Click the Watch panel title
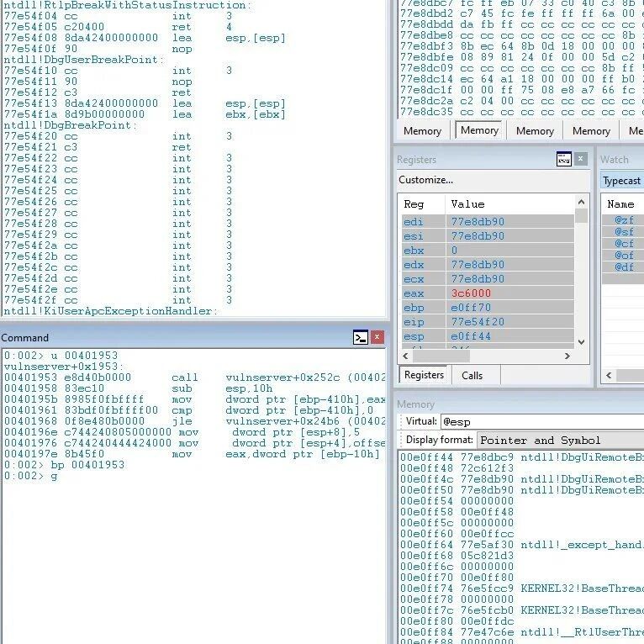 [615, 160]
